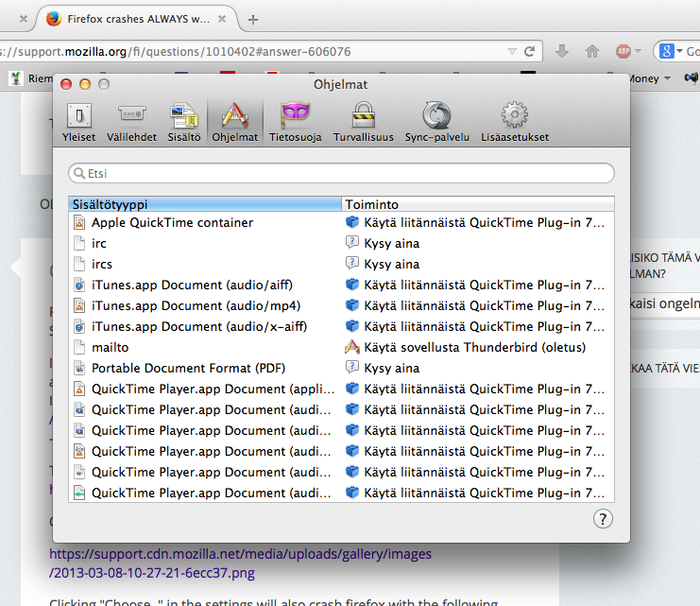The width and height of the screenshot is (700, 606).
Task: Select QuickTime Player.app Document (appli… row
Action: [342, 389]
